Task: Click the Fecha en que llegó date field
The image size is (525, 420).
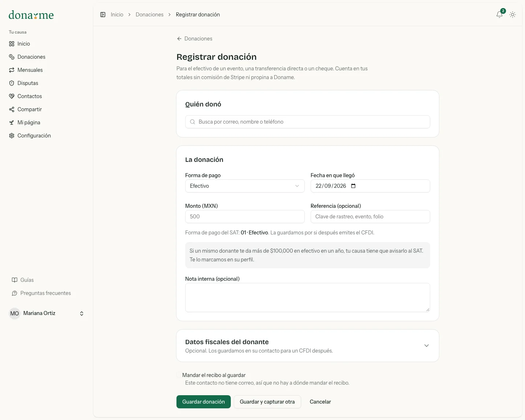Action: (370, 186)
